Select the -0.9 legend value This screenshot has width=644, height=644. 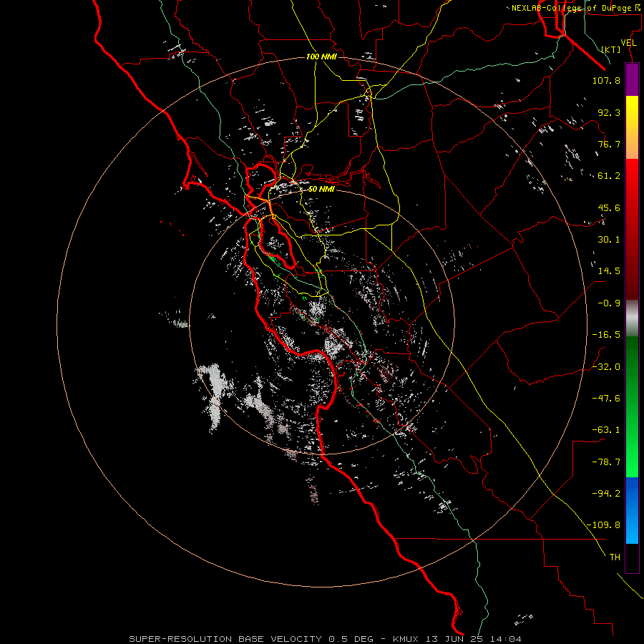(x=609, y=303)
